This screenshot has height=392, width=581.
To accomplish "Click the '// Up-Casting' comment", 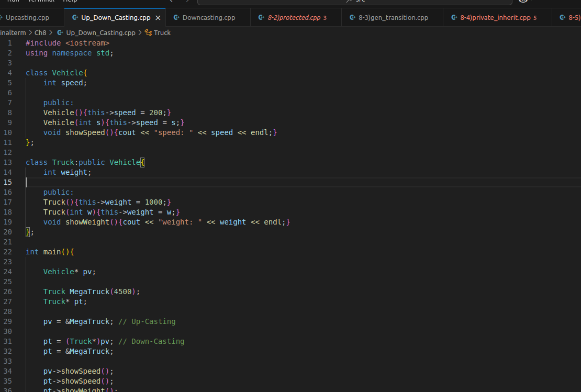I will (x=147, y=321).
